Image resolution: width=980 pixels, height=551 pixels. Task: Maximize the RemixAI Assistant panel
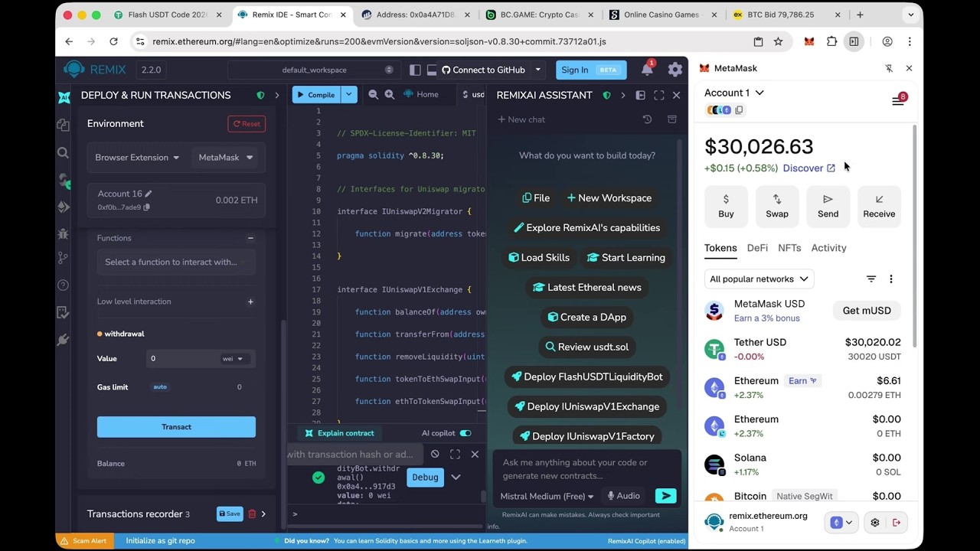point(658,96)
